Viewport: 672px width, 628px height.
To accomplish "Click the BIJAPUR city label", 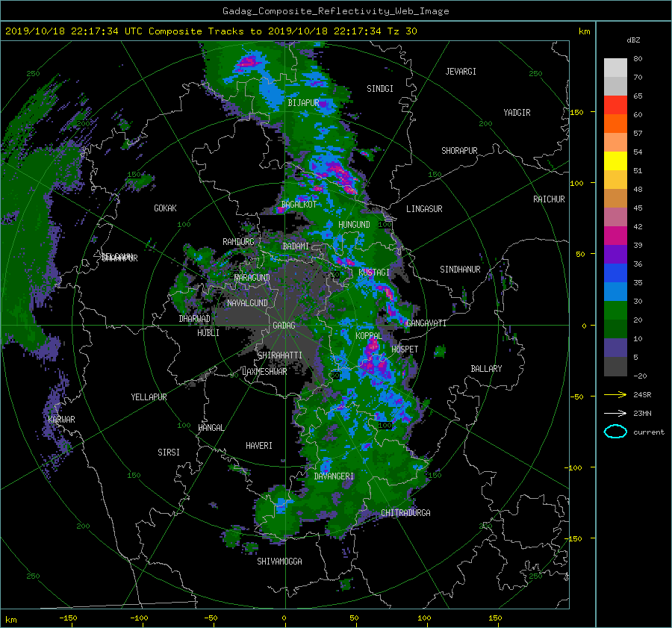I will point(303,103).
